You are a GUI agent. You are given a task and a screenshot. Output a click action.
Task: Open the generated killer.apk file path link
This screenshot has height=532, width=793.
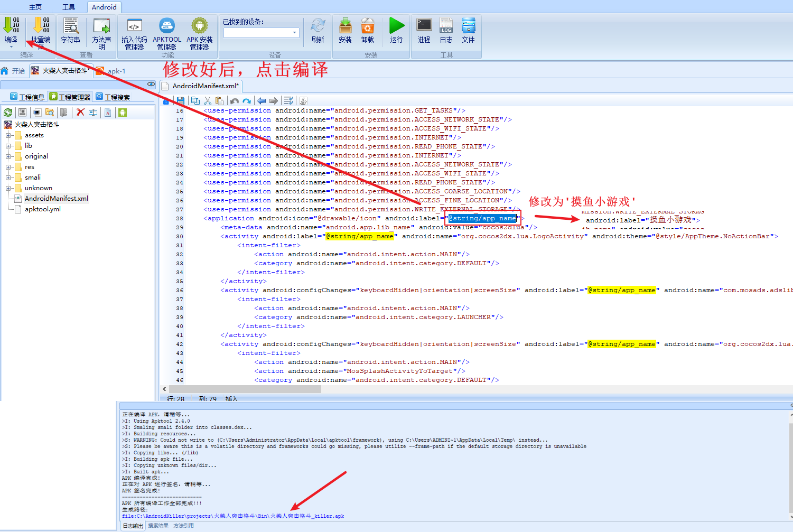point(233,516)
